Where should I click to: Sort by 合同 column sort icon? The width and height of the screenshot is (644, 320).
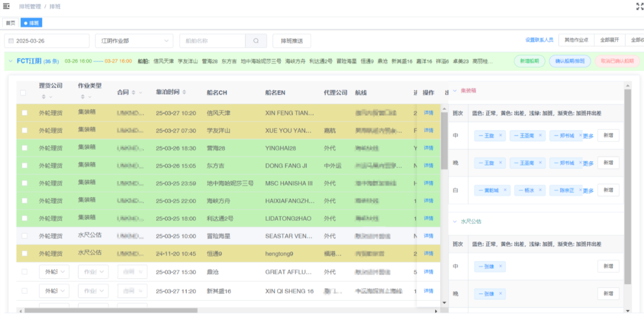[134, 93]
